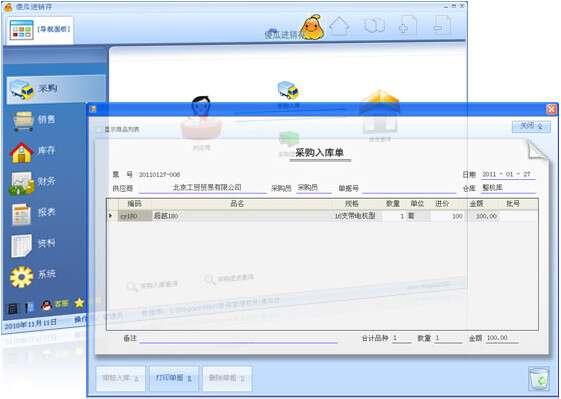Click the blue book icon beside the calculator
The image size is (561, 399).
click(x=30, y=308)
